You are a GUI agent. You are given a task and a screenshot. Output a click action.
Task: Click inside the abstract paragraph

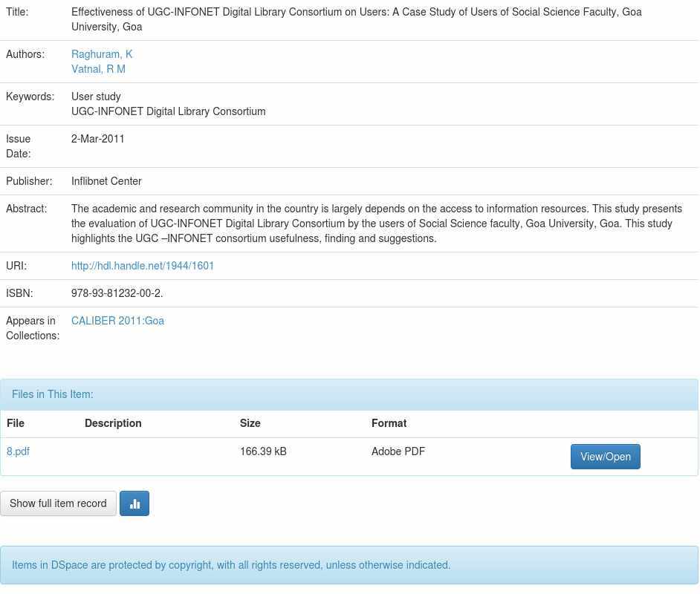[x=372, y=223]
